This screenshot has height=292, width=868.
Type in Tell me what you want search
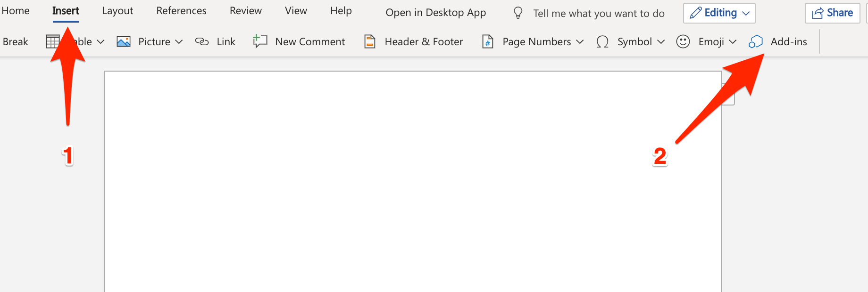599,14
